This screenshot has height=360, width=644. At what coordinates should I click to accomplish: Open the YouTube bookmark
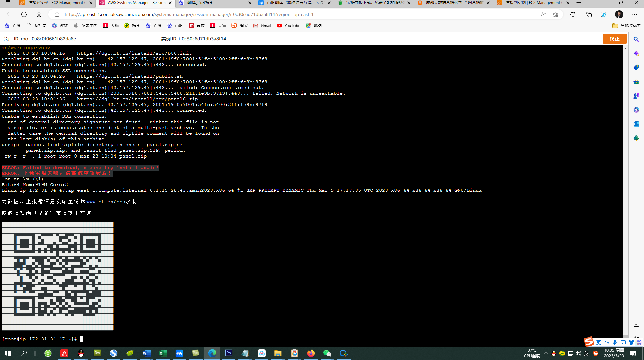click(288, 26)
